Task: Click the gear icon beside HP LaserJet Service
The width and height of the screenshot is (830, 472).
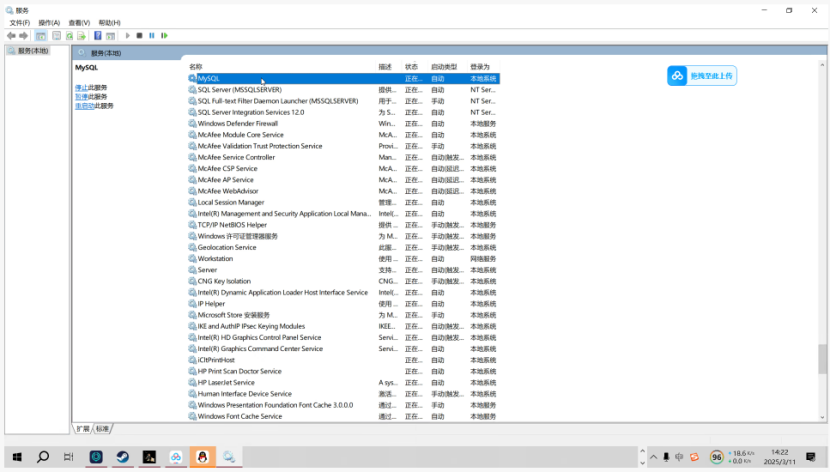Action: (x=192, y=383)
